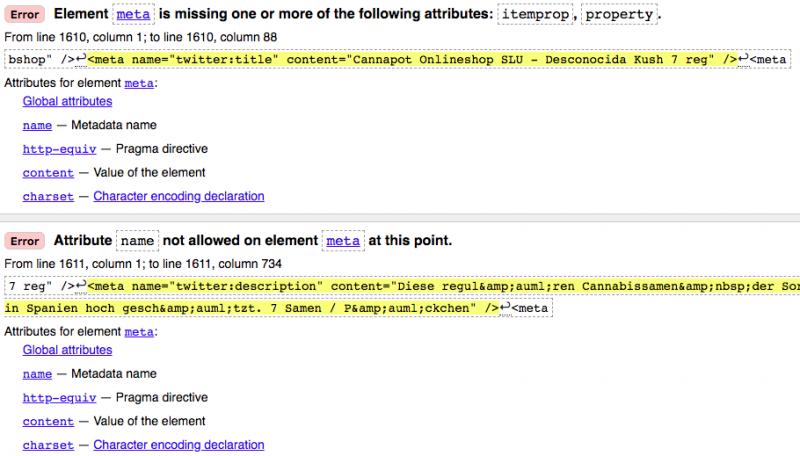Click the highlighted twitter:title source code
Viewport: 800px width, 456px height.
click(x=412, y=60)
